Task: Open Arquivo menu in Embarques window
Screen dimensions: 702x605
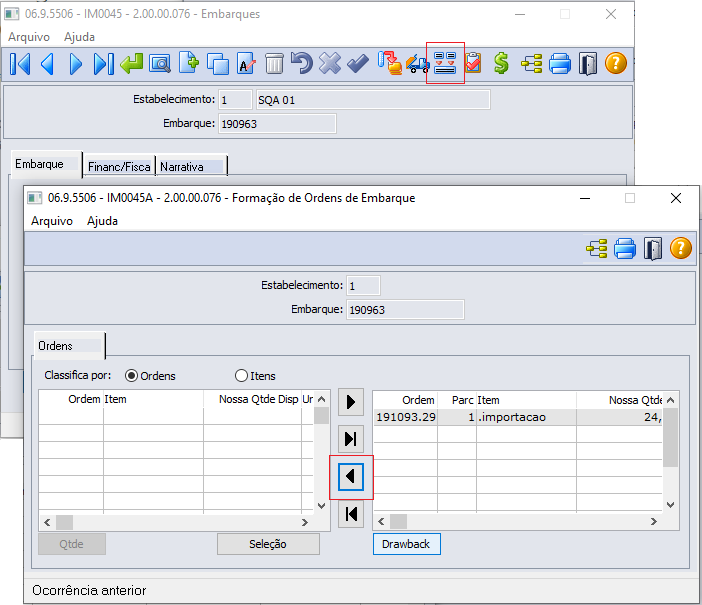Action: (x=29, y=37)
